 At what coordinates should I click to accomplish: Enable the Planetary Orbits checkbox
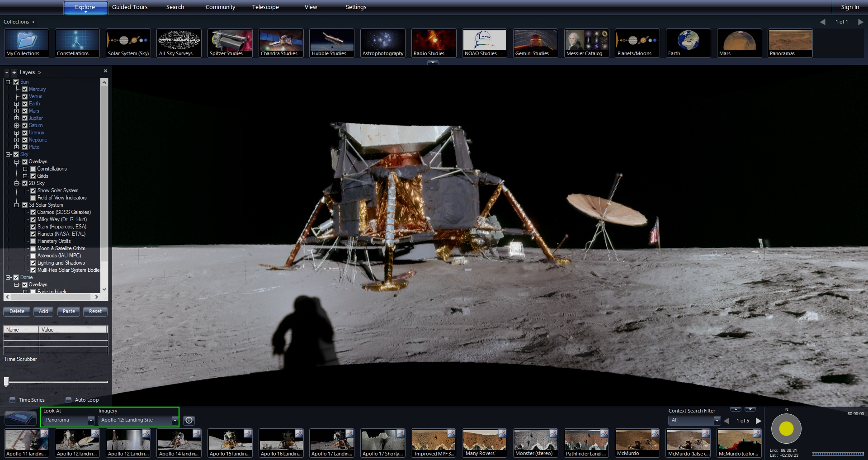coord(33,241)
